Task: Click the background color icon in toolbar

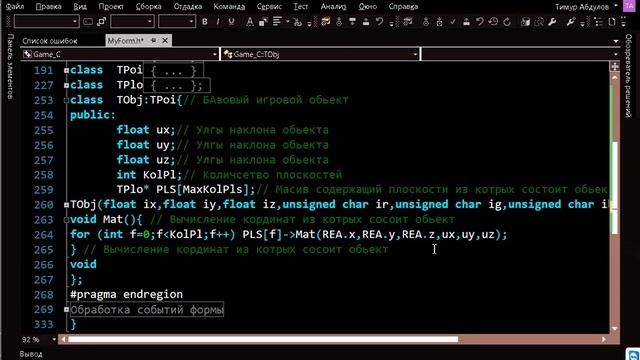Action: [x=263, y=22]
